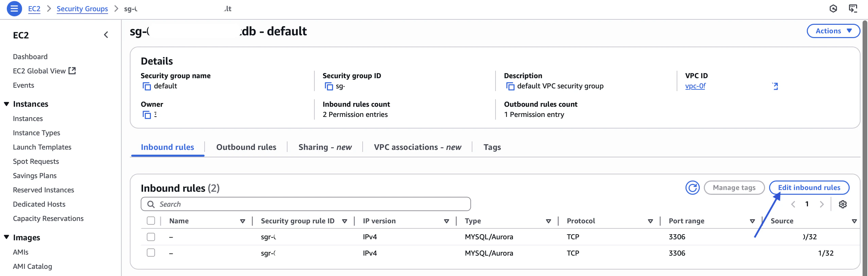
Task: Open the VPC in a new tab icon
Action: coord(775,86)
